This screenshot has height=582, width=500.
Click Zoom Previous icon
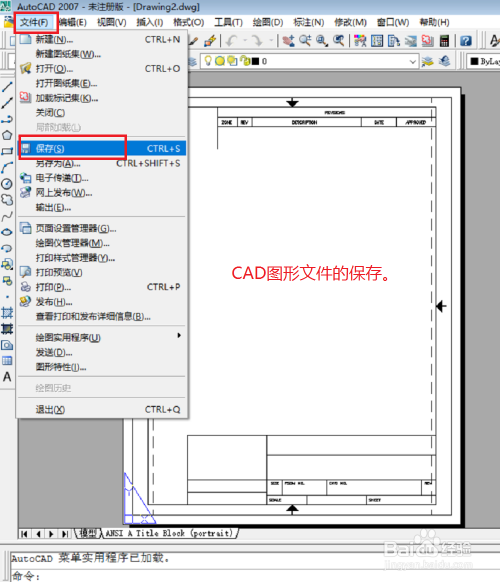[339, 40]
